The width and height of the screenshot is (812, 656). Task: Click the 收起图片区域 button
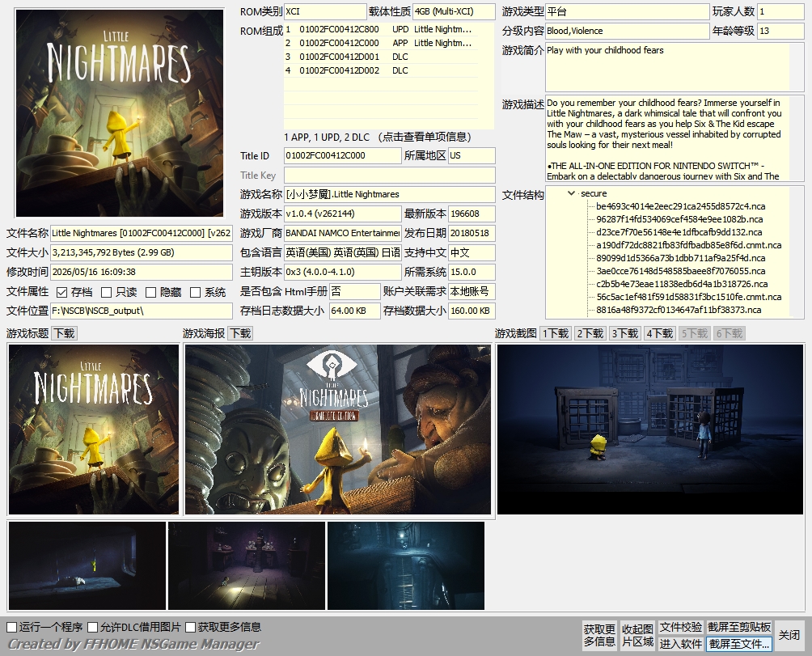pos(637,635)
